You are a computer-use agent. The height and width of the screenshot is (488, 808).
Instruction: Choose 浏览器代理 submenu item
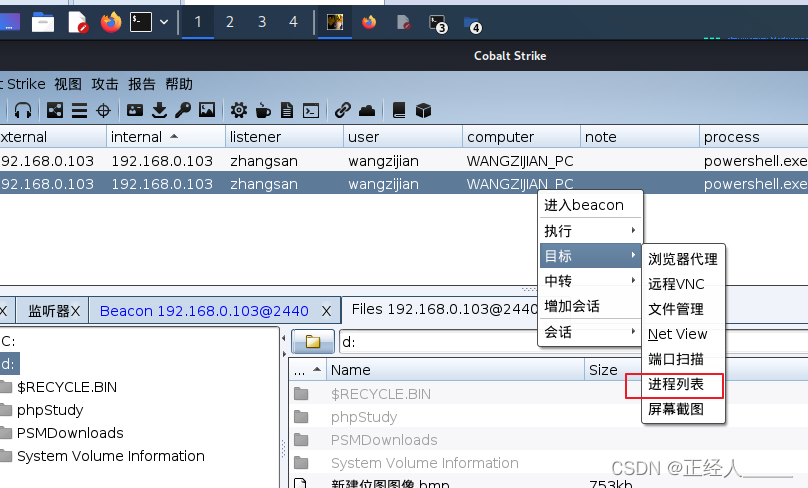(x=683, y=259)
